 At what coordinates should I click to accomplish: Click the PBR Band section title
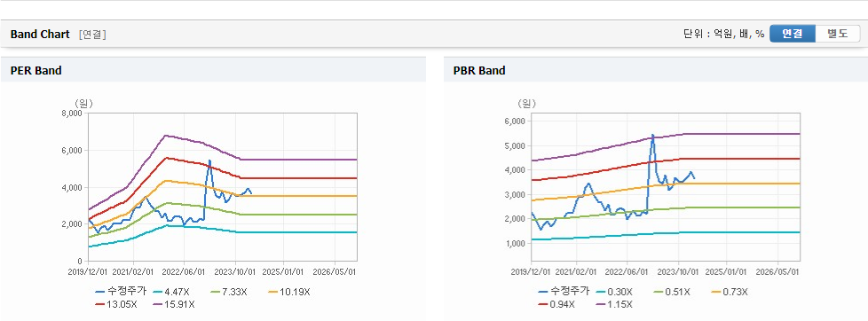(479, 70)
